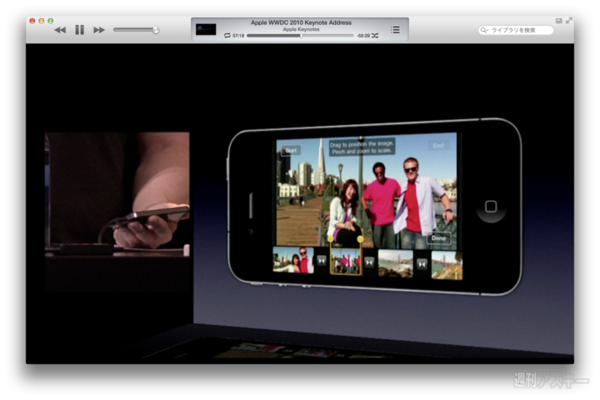600x400 pixels.
Task: Click the elapsed time 57:18
Action: pyautogui.click(x=238, y=36)
